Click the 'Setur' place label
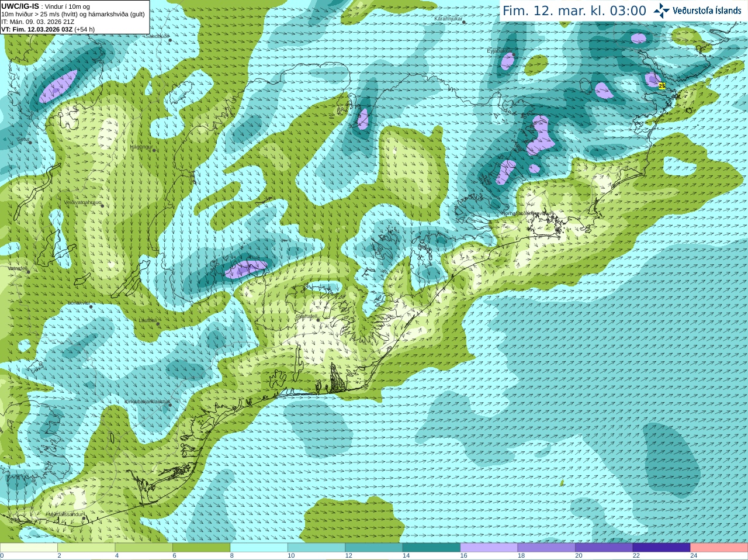 [23, 139]
